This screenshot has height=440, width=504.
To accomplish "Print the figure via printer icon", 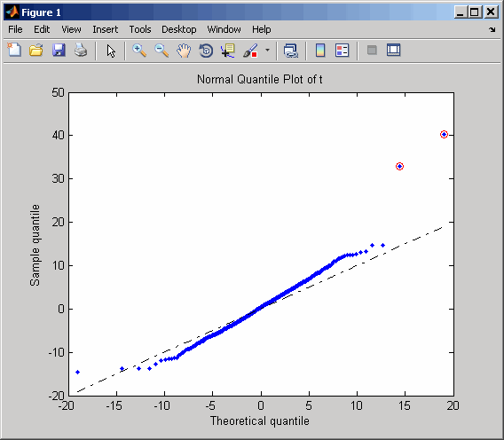I will pos(81,51).
